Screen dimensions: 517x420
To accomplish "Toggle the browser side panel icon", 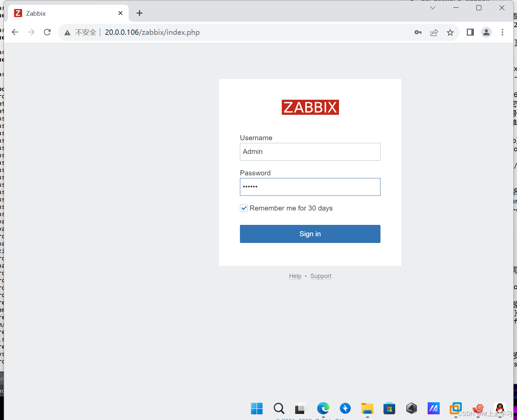I will point(470,32).
